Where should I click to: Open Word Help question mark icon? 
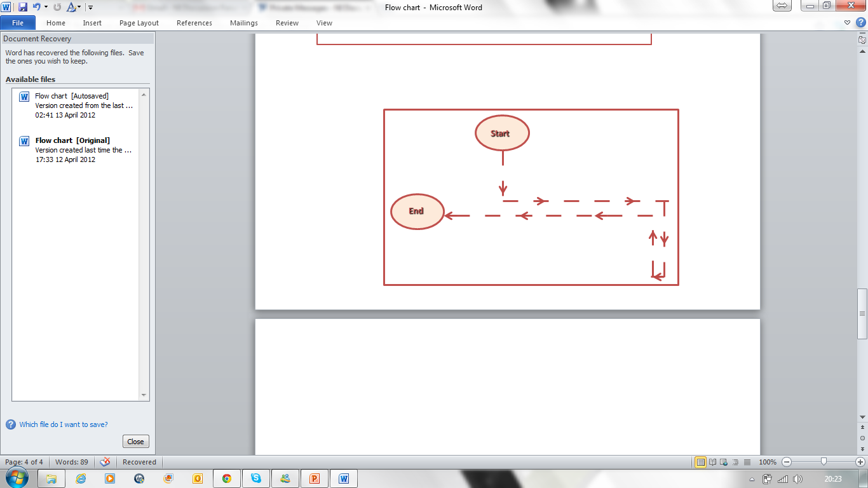[x=860, y=22]
